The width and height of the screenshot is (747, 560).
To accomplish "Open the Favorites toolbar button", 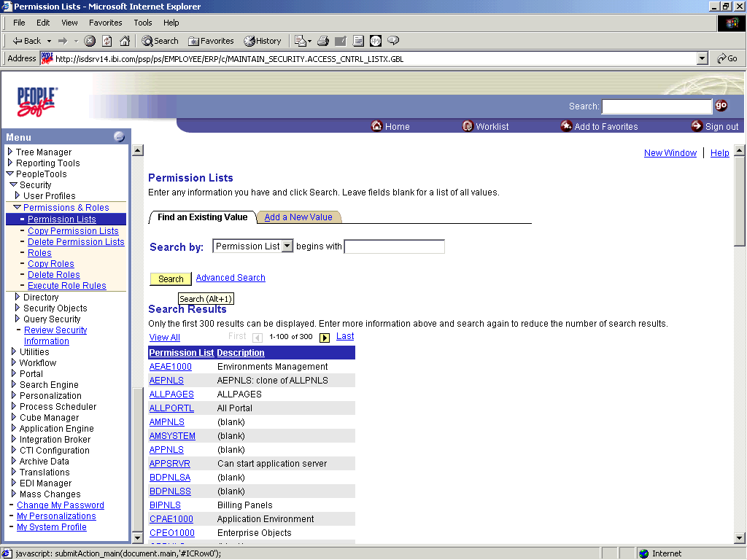I will point(211,41).
